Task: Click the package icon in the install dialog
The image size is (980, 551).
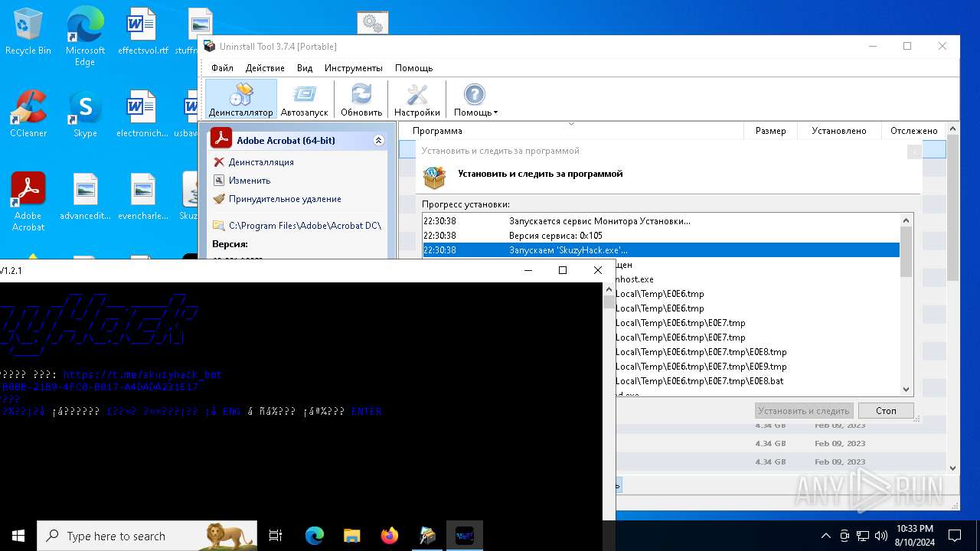Action: click(x=434, y=177)
